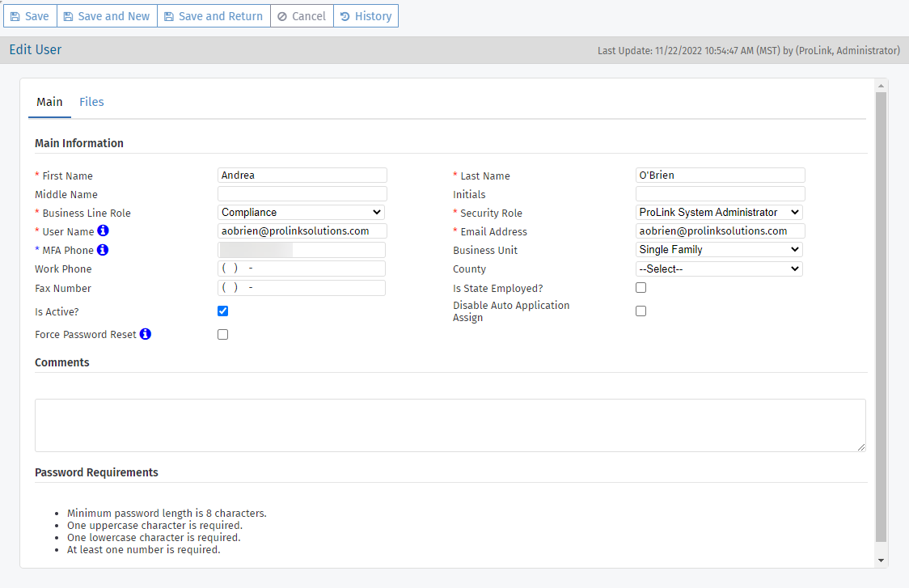This screenshot has width=909, height=588.
Task: Tick Disable Auto Application Assign checkbox
Action: (x=641, y=311)
